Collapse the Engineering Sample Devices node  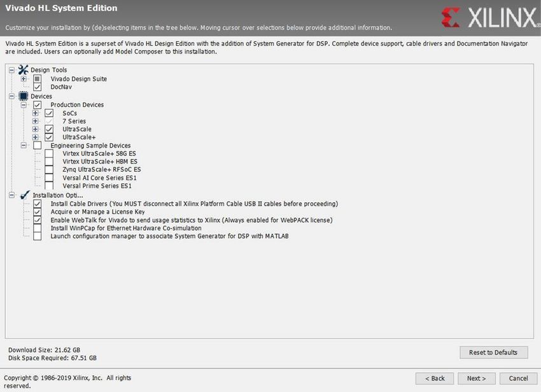point(24,145)
